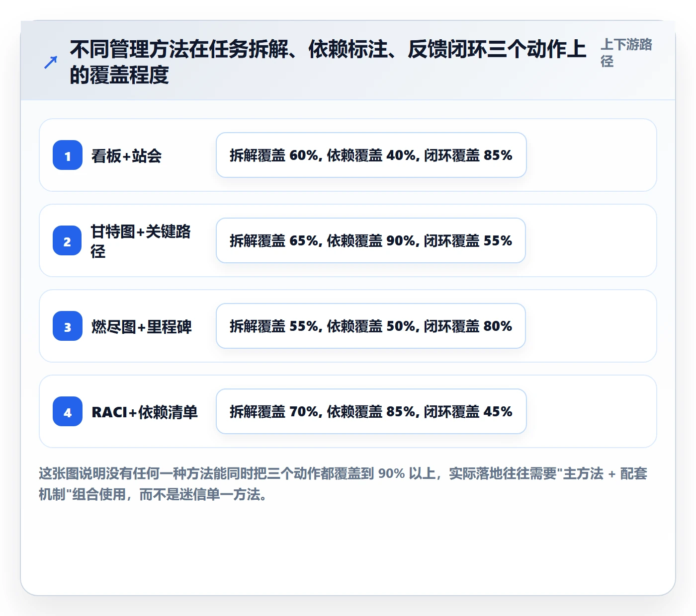Open the box reading 拆解覆盖 70%, 依赖覆盖 85%
The height and width of the screenshot is (616, 696).
371,411
